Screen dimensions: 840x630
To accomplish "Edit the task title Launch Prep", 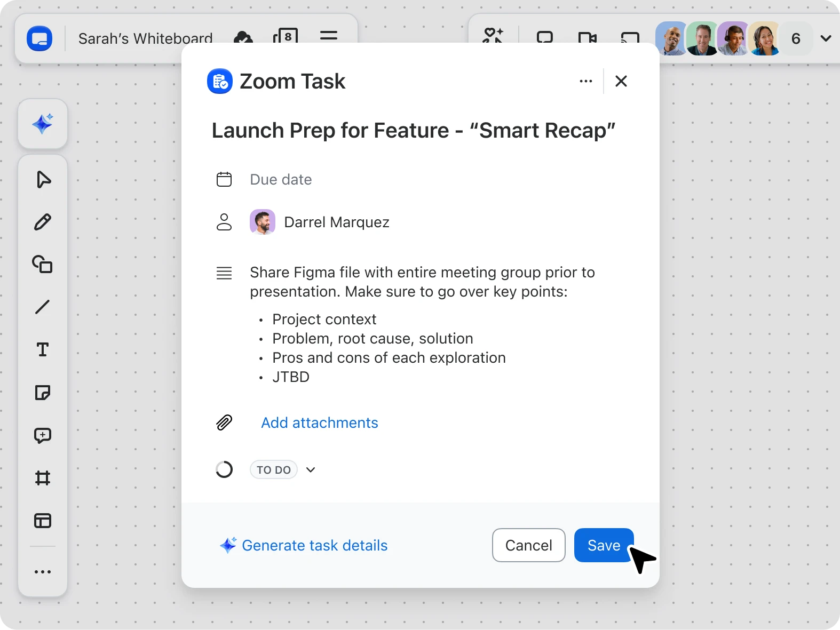I will point(414,130).
